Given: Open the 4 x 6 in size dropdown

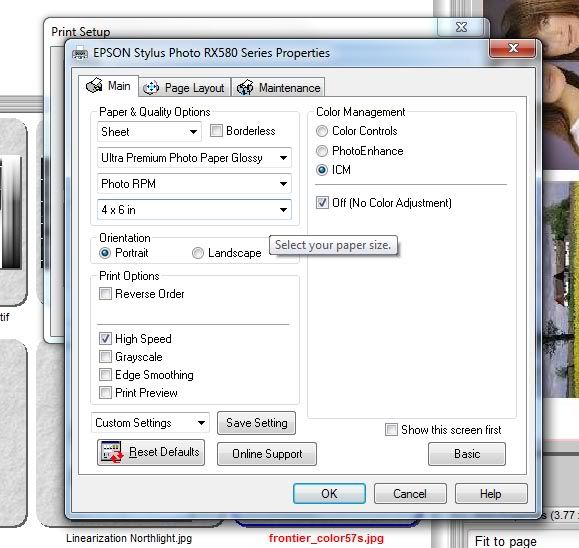Looking at the screenshot, I should coord(194,210).
